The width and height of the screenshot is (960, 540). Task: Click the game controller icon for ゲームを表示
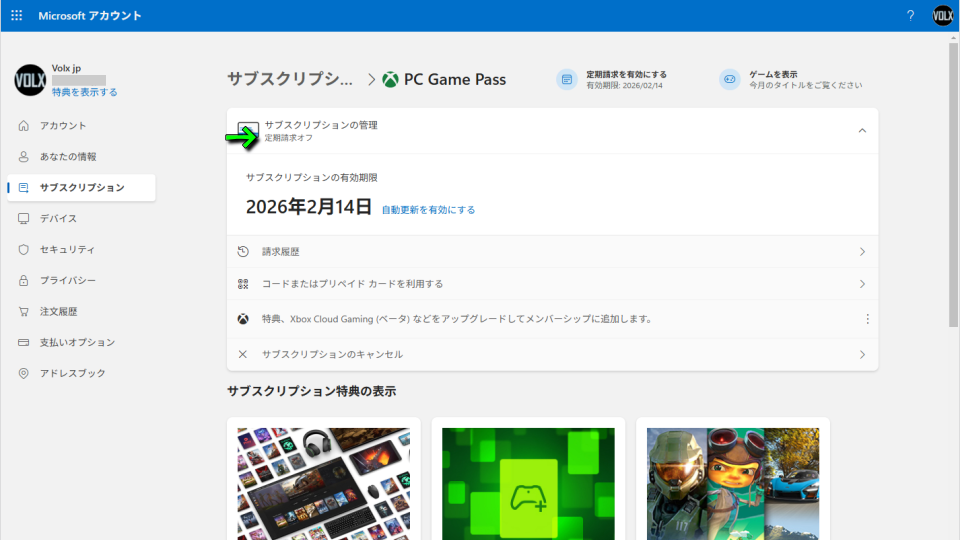[x=730, y=80]
